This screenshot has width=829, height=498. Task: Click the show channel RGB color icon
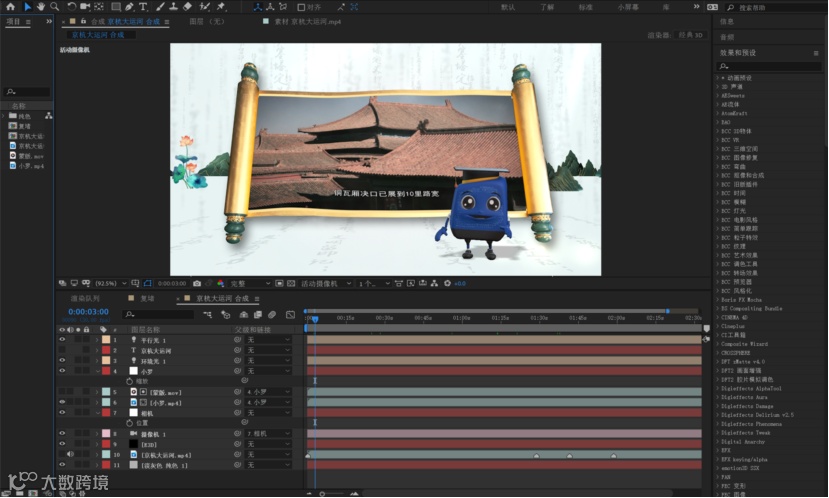coord(220,283)
